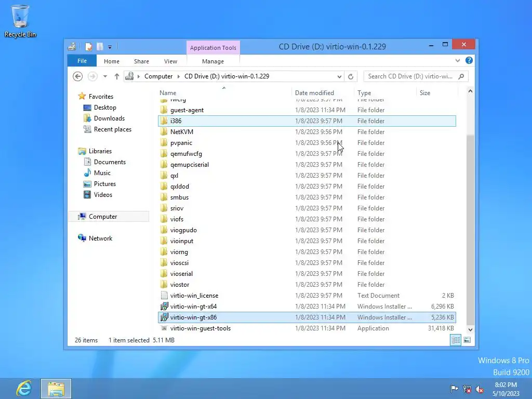Image resolution: width=532 pixels, height=399 pixels.
Task: Select the virtio-win_license text document icon
Action: pos(164,296)
